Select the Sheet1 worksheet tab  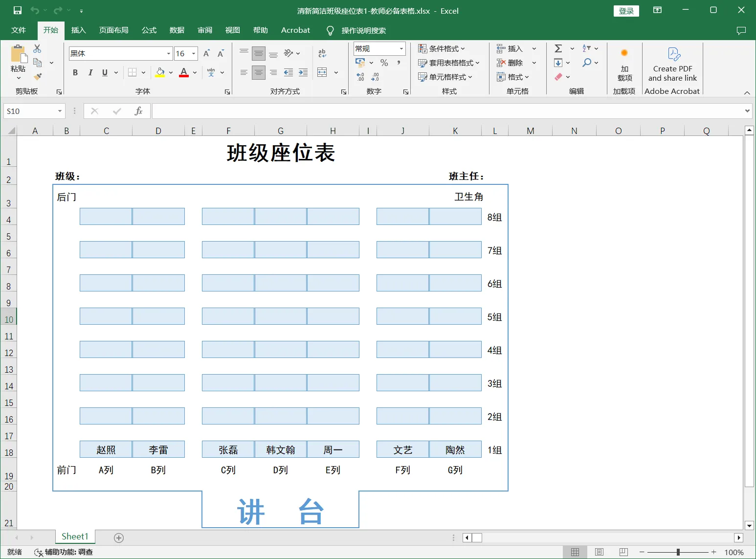click(x=75, y=537)
